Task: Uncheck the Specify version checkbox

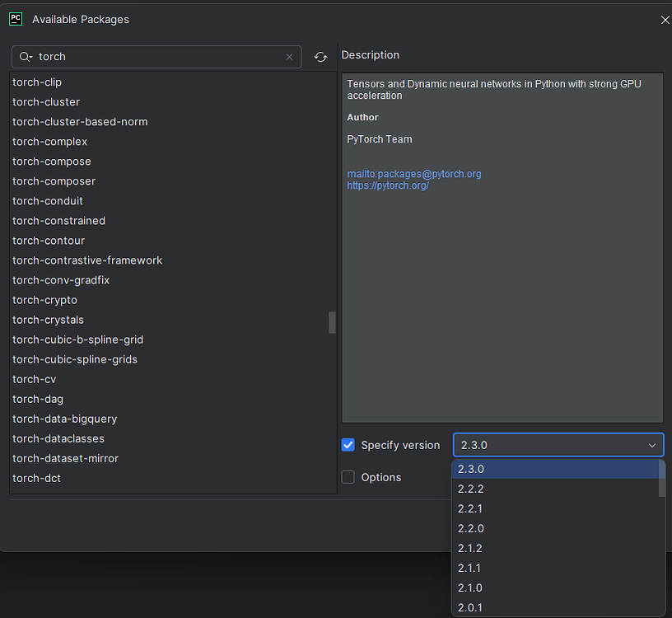Action: click(x=348, y=445)
